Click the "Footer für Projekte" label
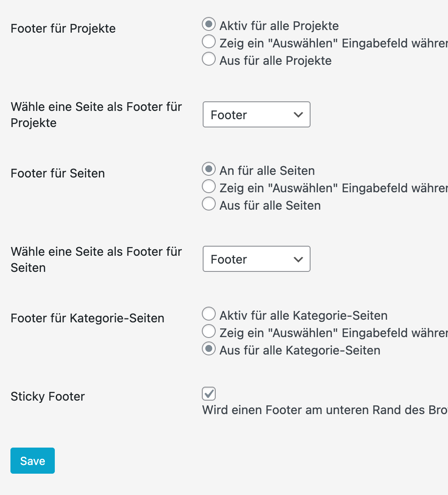This screenshot has height=495, width=448. tap(63, 29)
